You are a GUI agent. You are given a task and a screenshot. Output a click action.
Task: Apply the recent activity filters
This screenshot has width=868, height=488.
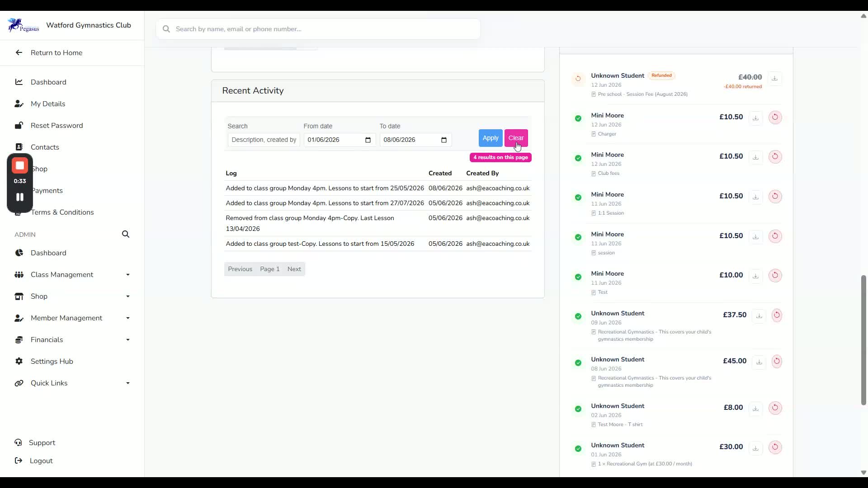pos(491,138)
